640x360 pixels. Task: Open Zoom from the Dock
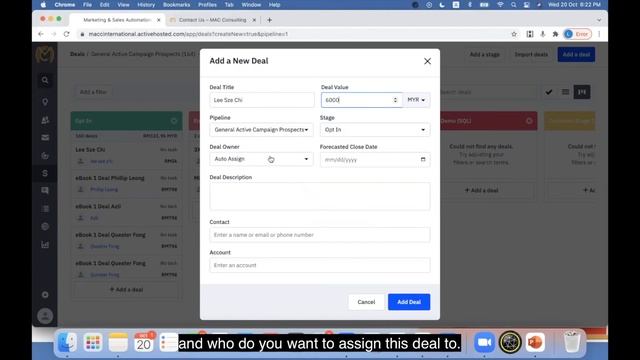tap(484, 342)
